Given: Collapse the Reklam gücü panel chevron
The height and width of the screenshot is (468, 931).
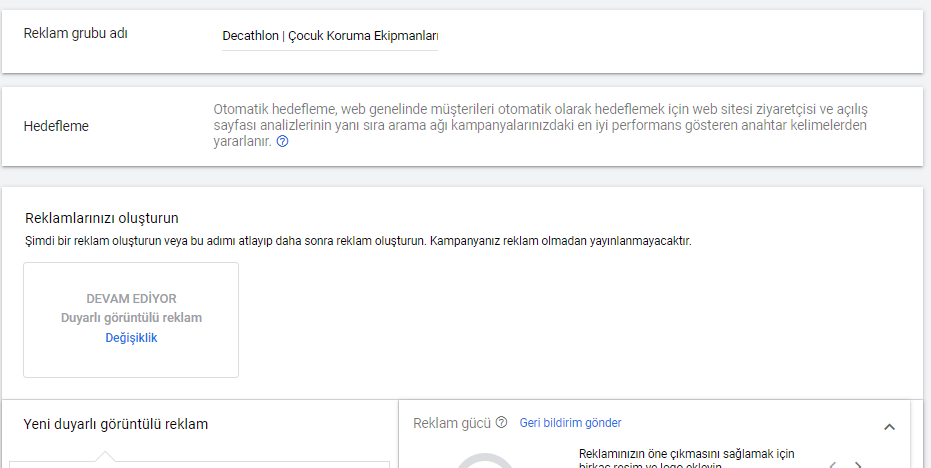Looking at the screenshot, I should [x=889, y=427].
